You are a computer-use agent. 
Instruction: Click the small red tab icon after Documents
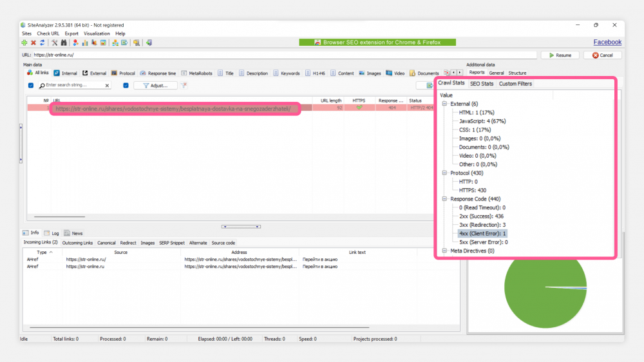click(447, 73)
